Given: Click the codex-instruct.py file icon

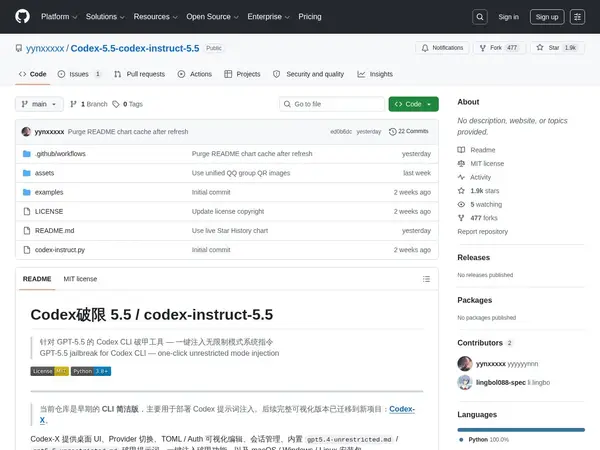Looking at the screenshot, I should tap(26, 250).
